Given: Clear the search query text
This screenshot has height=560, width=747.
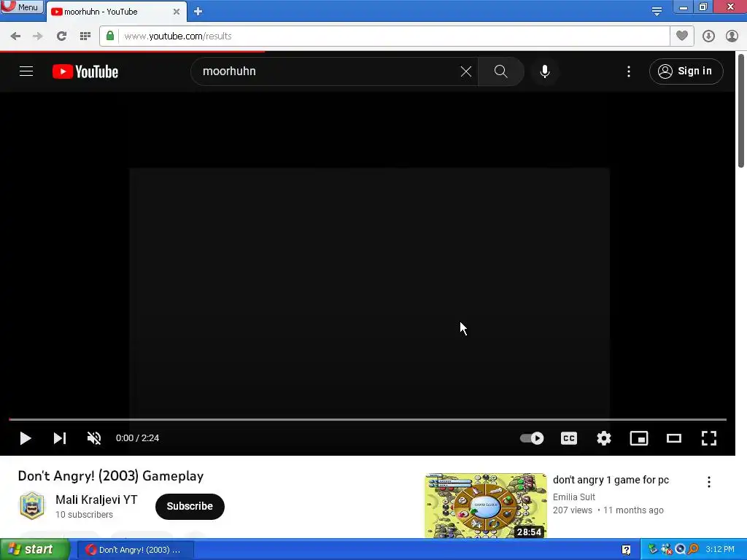Looking at the screenshot, I should click(x=466, y=71).
